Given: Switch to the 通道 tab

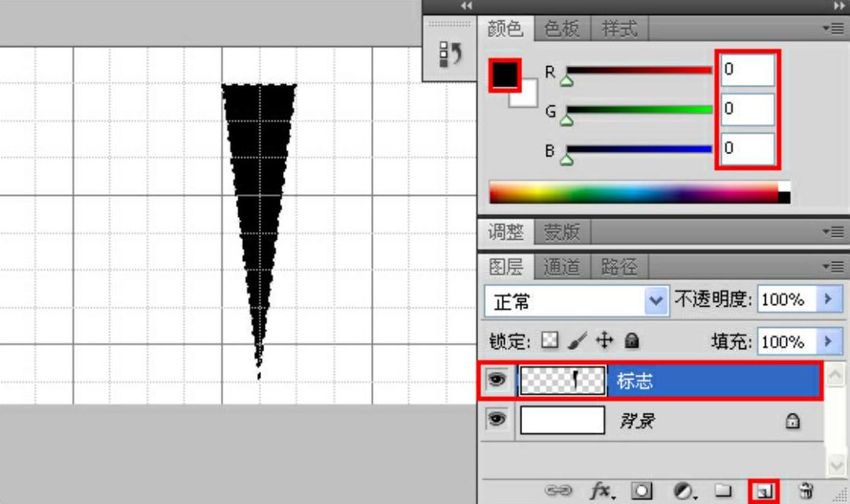Looking at the screenshot, I should click(x=561, y=267).
